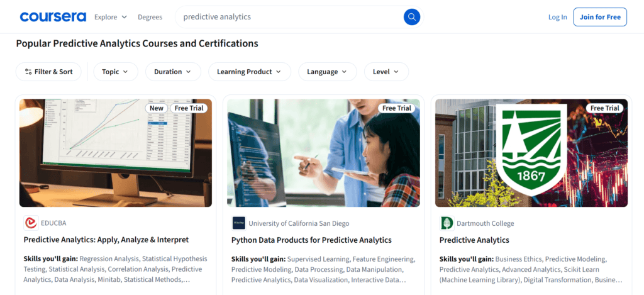Viewport: 644px width, 295px height.
Task: Click Free Trial badge on Python Data Products course
Action: click(397, 108)
